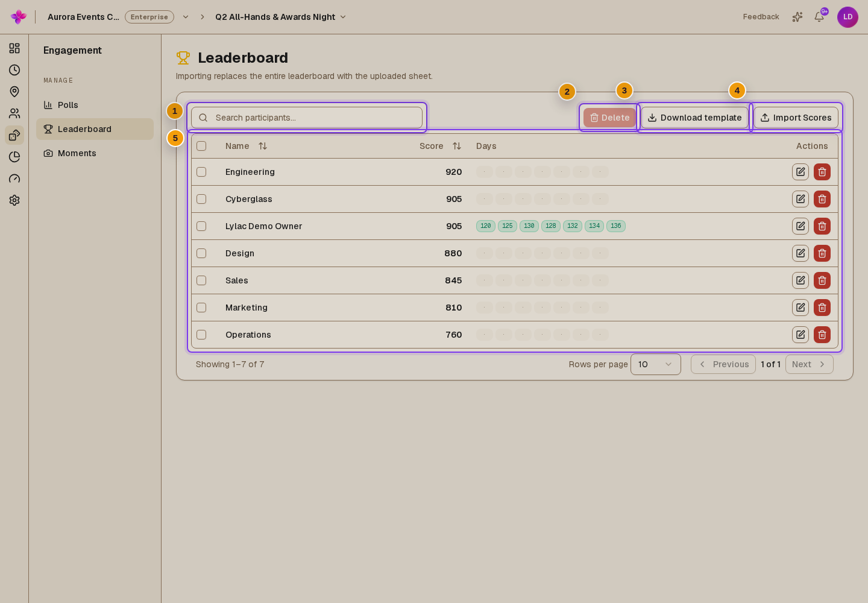Delete the Design row
The width and height of the screenshot is (868, 603).
coord(822,253)
